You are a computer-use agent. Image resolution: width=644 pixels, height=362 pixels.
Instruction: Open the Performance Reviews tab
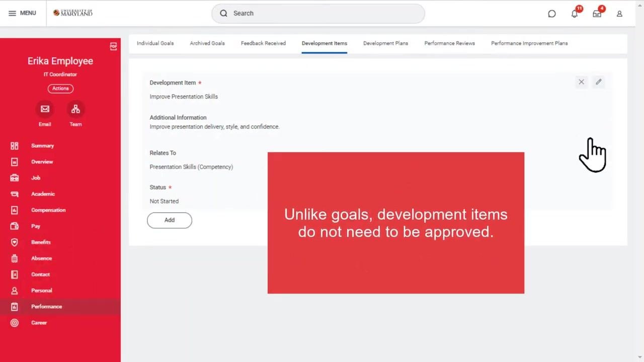(450, 43)
